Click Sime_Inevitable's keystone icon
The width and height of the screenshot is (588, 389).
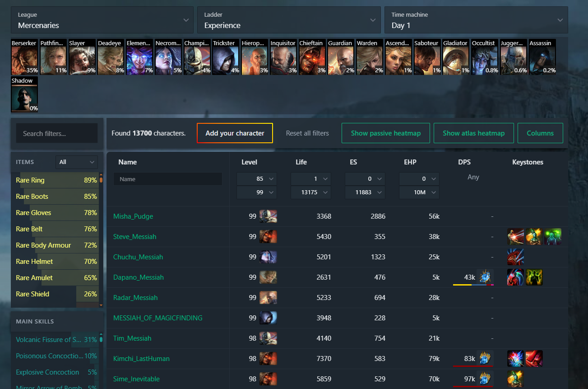point(516,379)
